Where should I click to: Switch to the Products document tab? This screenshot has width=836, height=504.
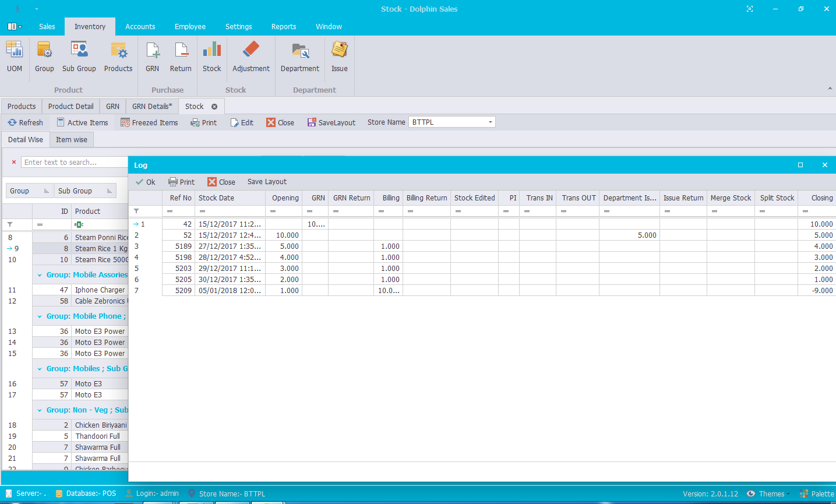(22, 107)
